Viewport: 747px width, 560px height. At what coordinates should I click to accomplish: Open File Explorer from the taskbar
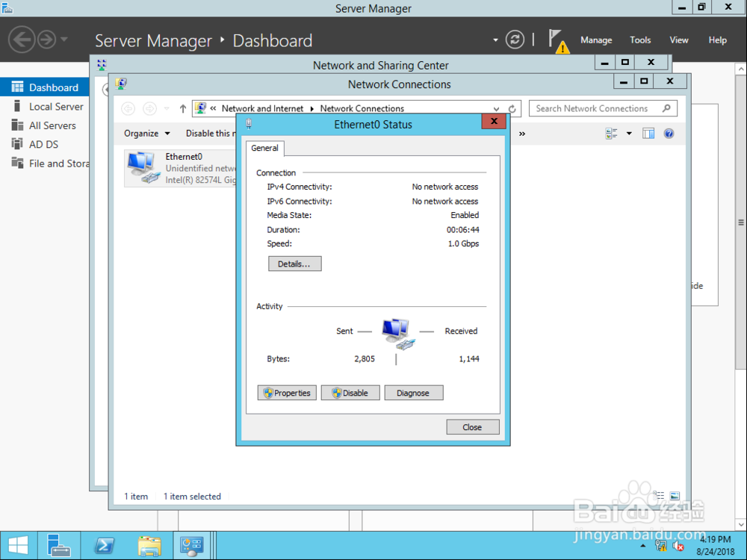[x=149, y=546]
